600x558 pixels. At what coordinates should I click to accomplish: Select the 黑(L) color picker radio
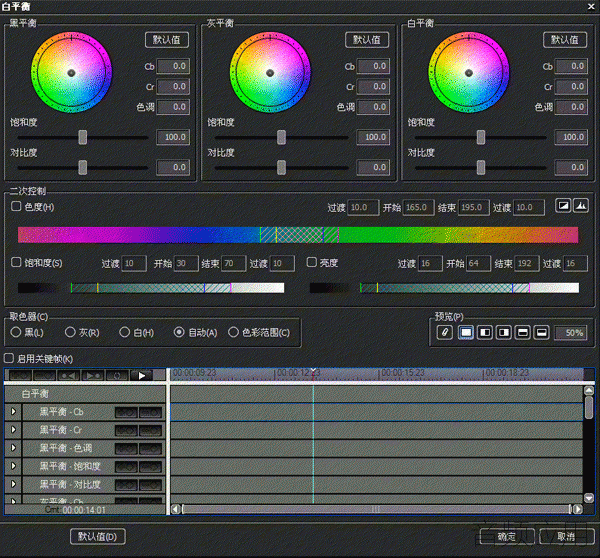(16, 332)
